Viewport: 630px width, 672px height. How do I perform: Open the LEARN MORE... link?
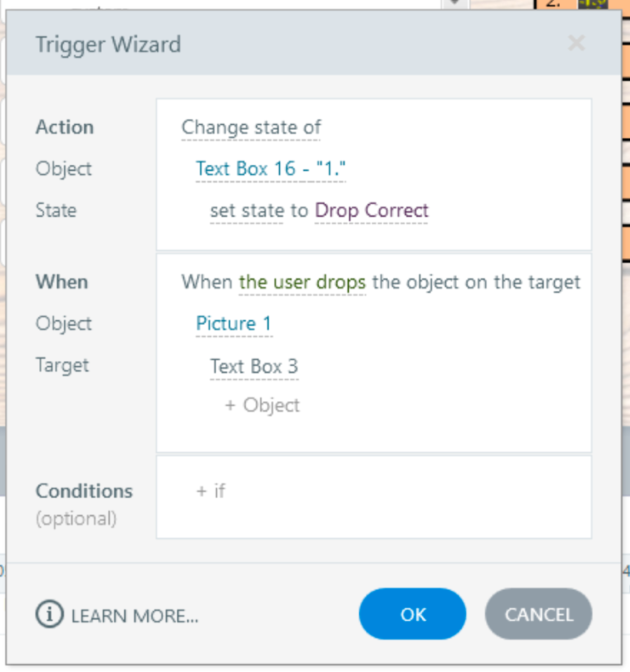click(x=135, y=616)
